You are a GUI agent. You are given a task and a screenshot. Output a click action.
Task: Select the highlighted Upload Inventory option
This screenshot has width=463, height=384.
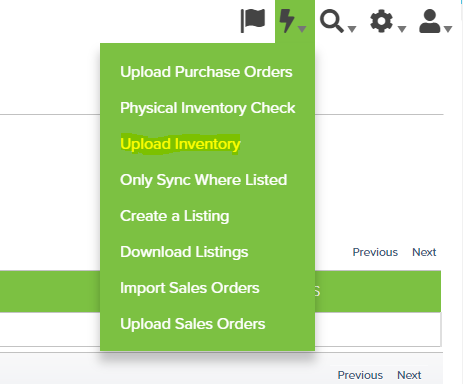[x=180, y=144]
